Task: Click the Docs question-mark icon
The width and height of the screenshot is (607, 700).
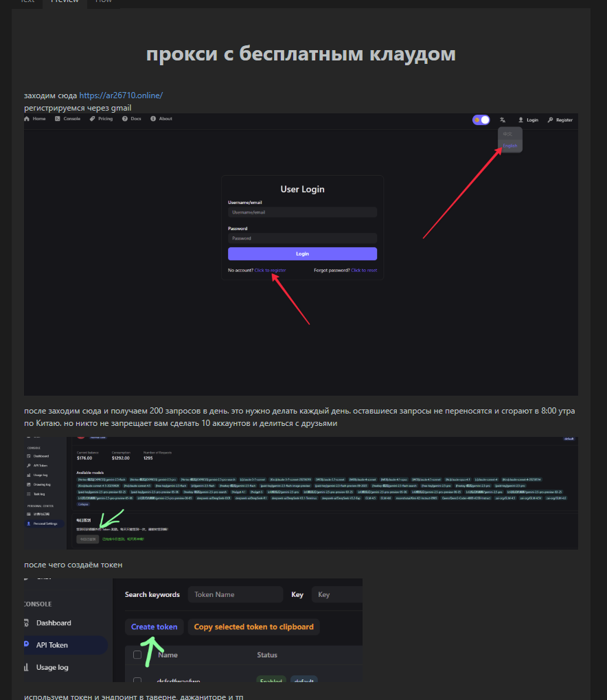Action: [x=125, y=119]
